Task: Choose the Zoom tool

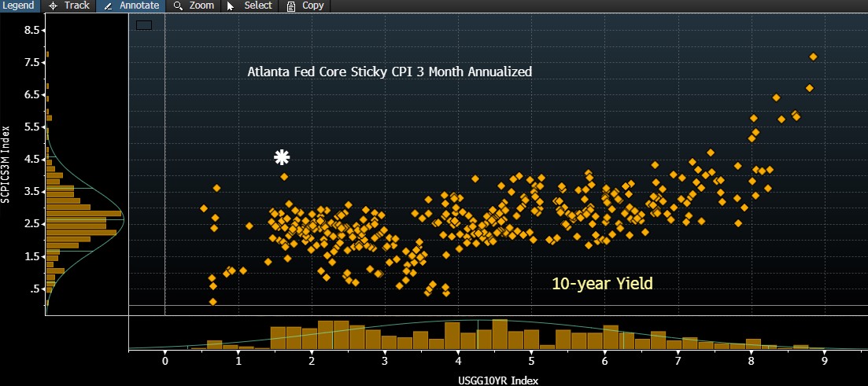Action: coord(194,6)
